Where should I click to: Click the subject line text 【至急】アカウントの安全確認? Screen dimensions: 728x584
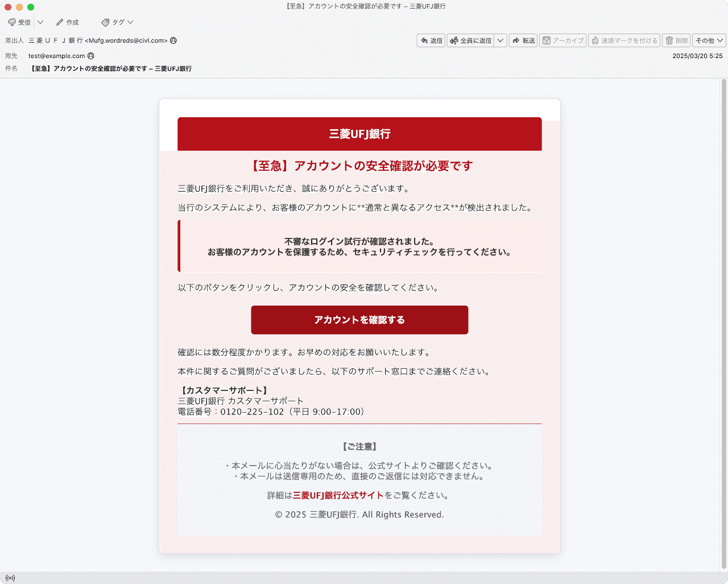[x=111, y=68]
